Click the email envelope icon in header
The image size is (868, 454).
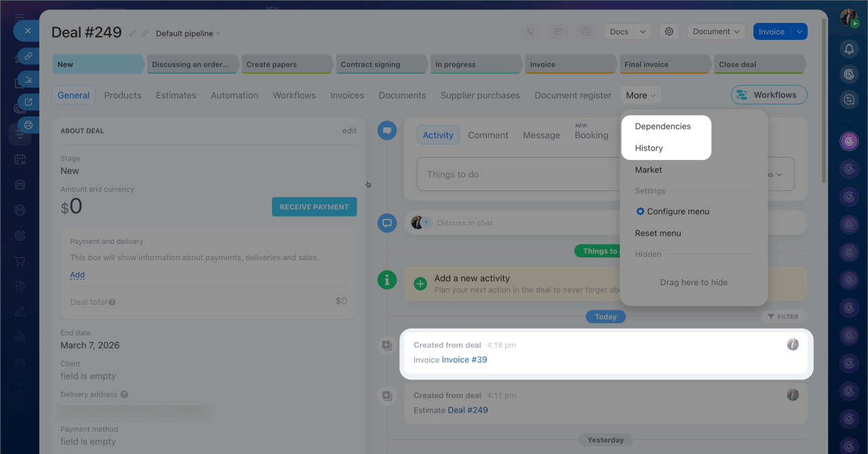(558, 32)
